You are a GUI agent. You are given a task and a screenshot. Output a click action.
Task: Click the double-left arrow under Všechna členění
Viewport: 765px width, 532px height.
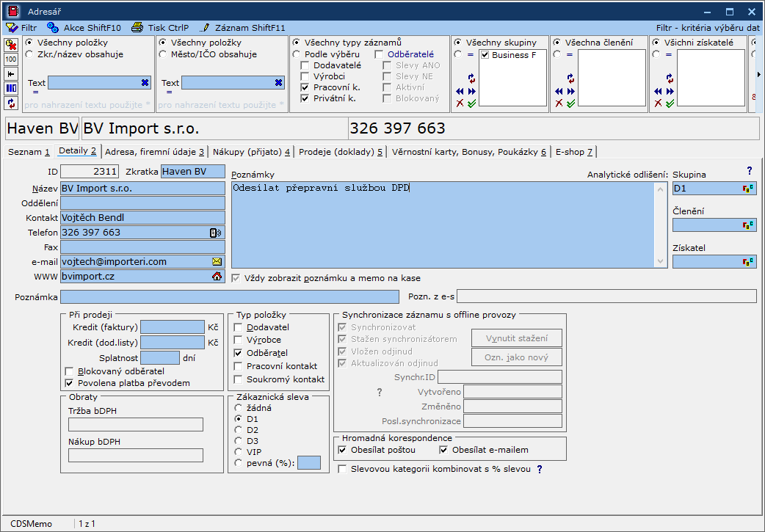point(559,91)
